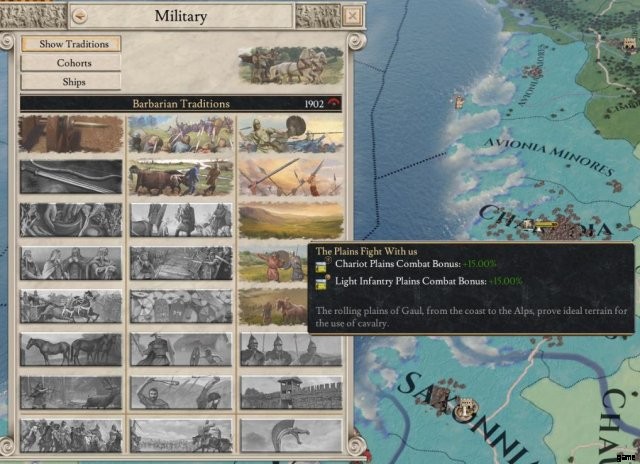Select the ship unit off the coast
The image size is (640, 464).
coord(459,102)
